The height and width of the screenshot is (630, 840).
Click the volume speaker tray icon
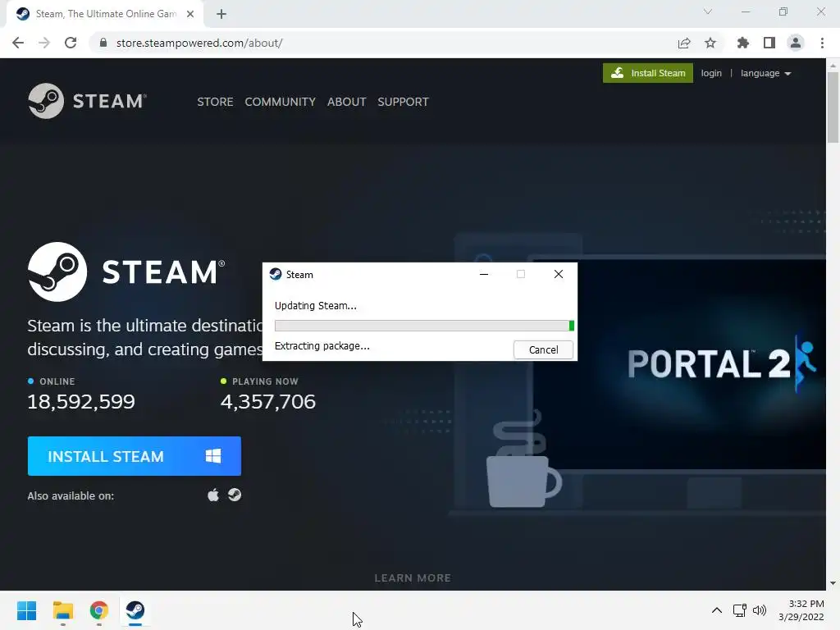[759, 610]
